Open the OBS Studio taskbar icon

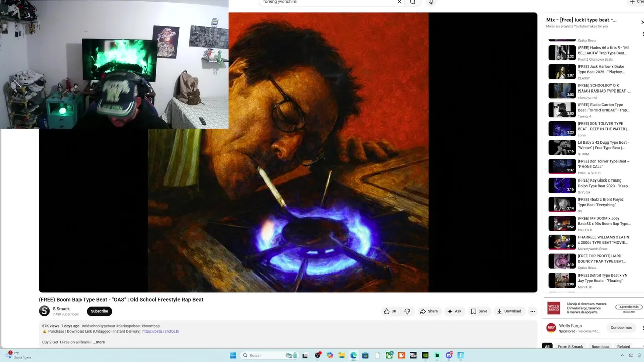pyautogui.click(x=318, y=355)
